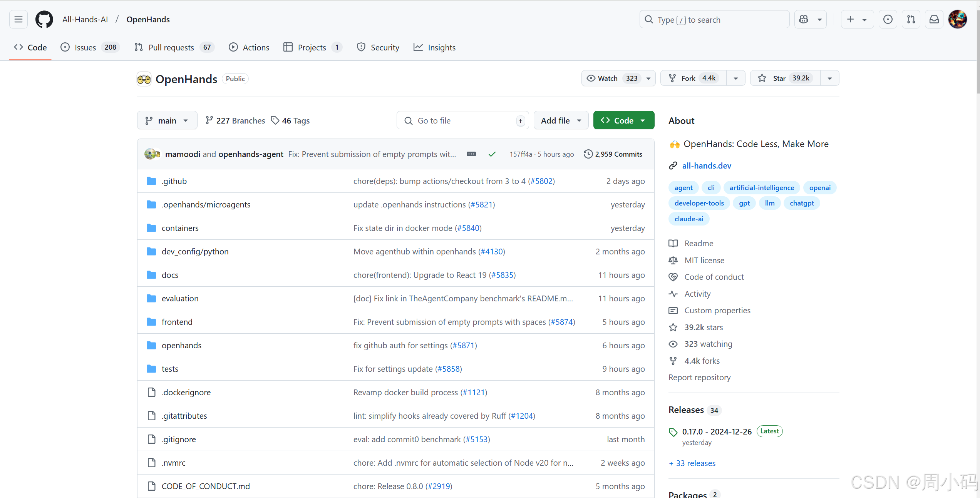The image size is (980, 498).
Task: Expand the Watch options dropdown arrow
Action: tap(648, 78)
